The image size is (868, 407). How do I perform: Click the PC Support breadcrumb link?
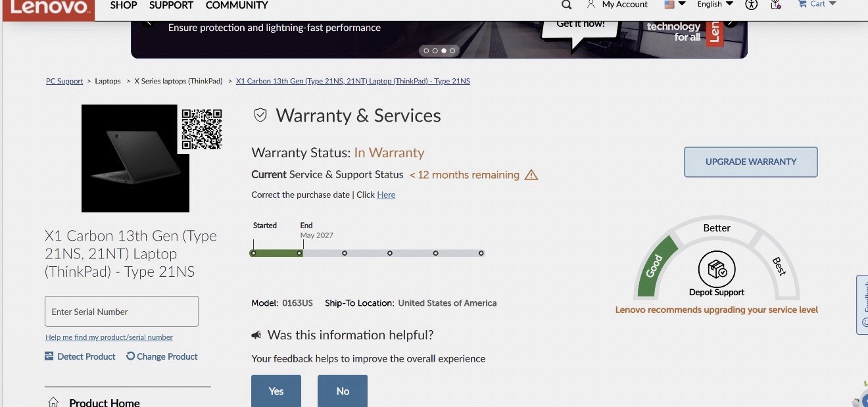pos(64,82)
